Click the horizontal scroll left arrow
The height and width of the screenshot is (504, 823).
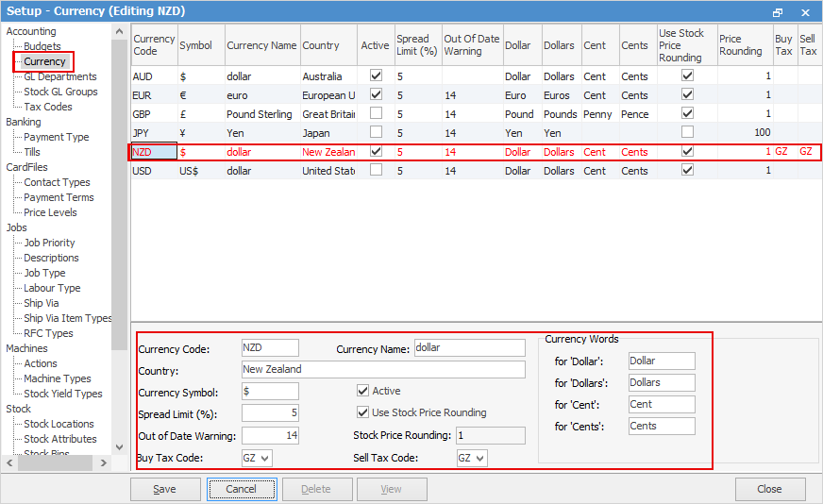[9, 463]
